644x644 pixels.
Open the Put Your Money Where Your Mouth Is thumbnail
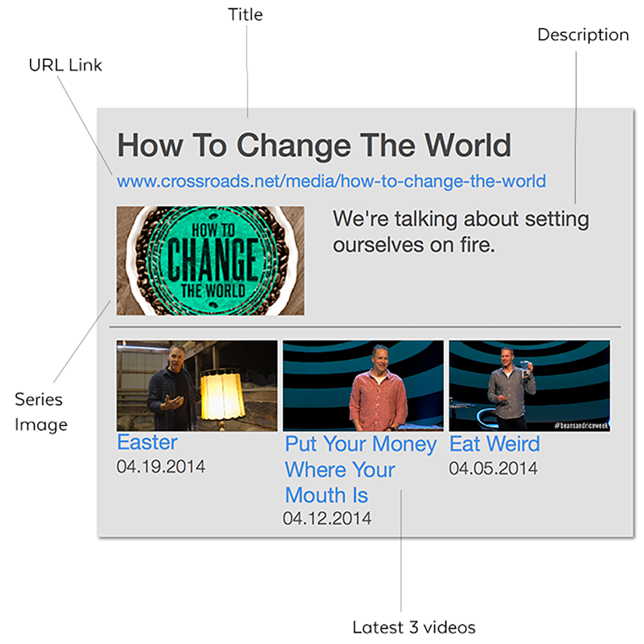(363, 385)
